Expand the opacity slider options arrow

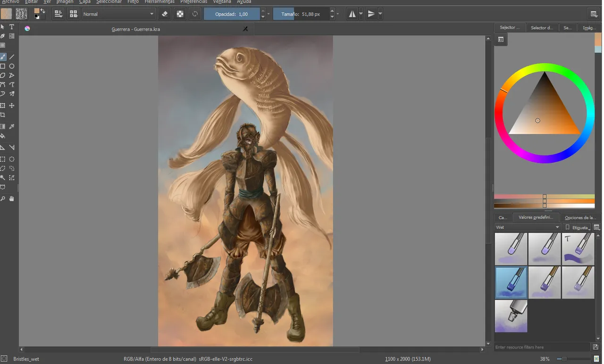click(268, 14)
